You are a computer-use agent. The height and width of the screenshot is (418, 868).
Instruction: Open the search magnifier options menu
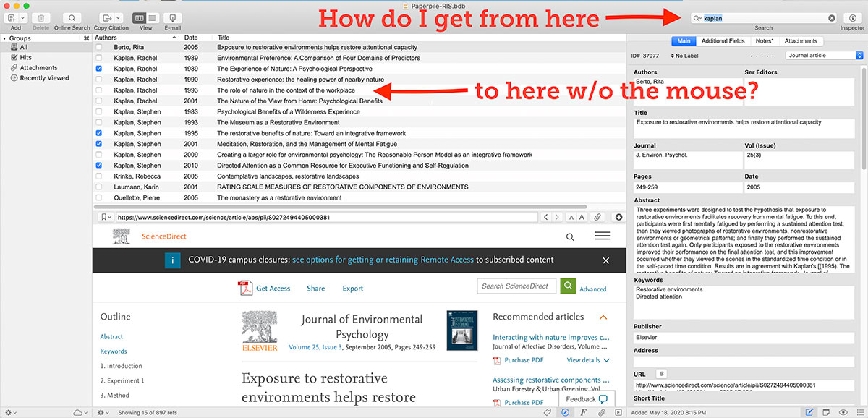[x=697, y=18]
